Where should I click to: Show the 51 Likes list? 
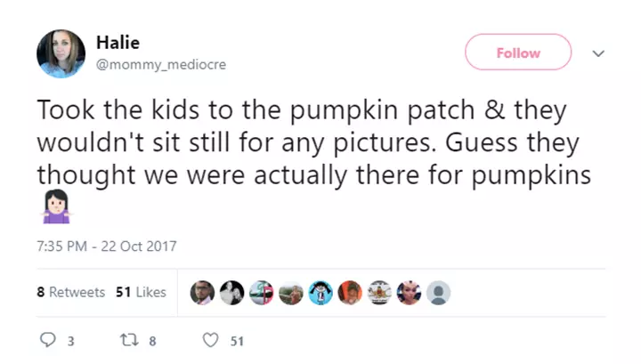point(141,292)
